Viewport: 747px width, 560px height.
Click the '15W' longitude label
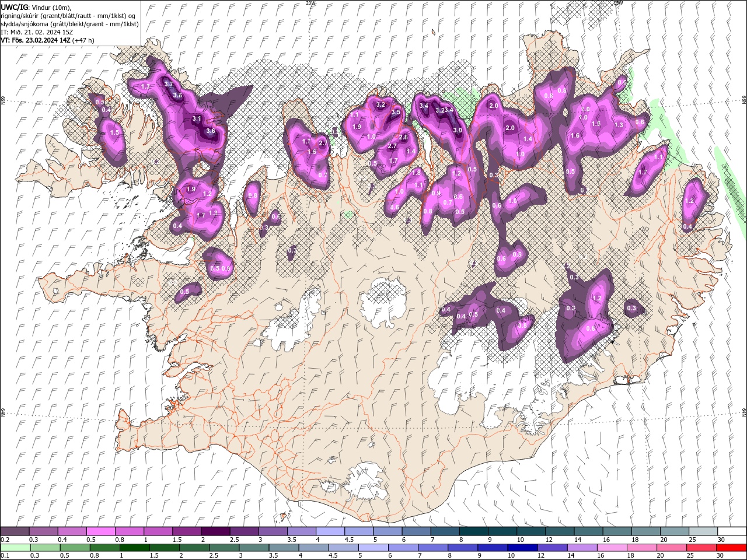click(619, 3)
